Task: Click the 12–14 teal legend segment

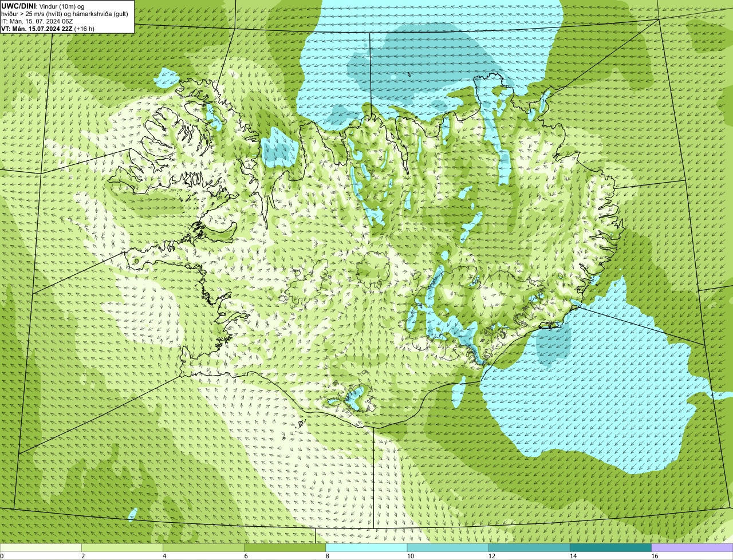Action: pyautogui.click(x=529, y=547)
